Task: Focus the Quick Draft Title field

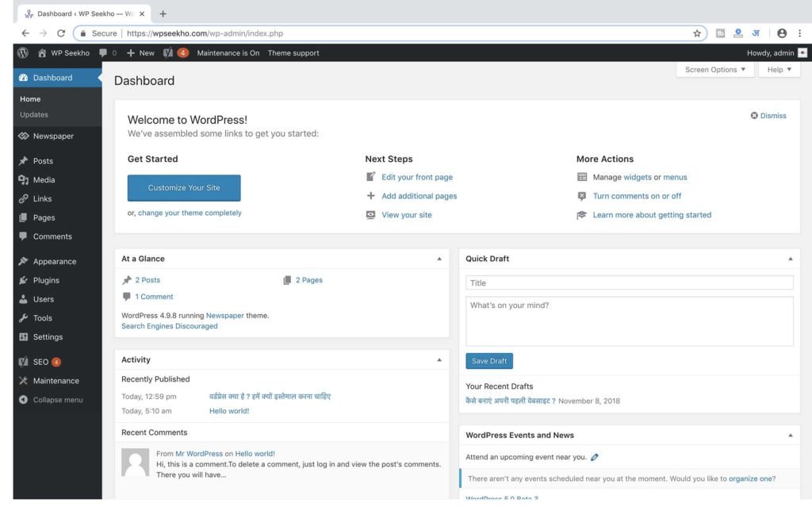Action: [629, 282]
